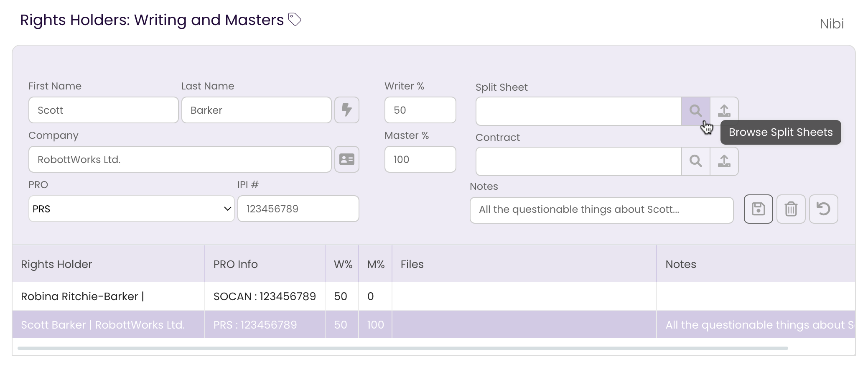868x370 pixels.
Task: Click the SOCAN : 123456789 cell
Action: (x=265, y=296)
